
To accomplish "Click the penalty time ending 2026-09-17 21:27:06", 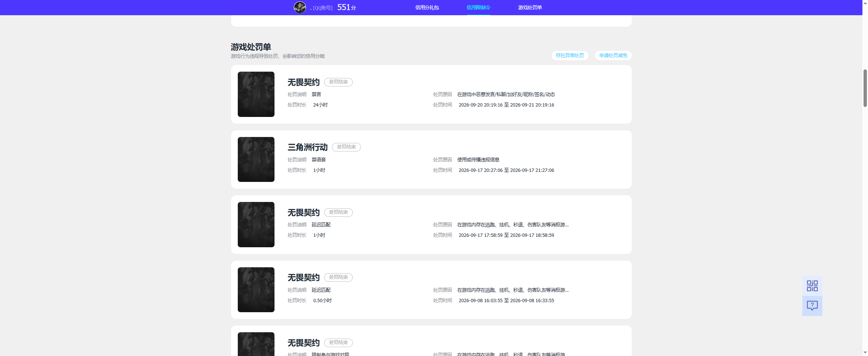I will point(506,170).
